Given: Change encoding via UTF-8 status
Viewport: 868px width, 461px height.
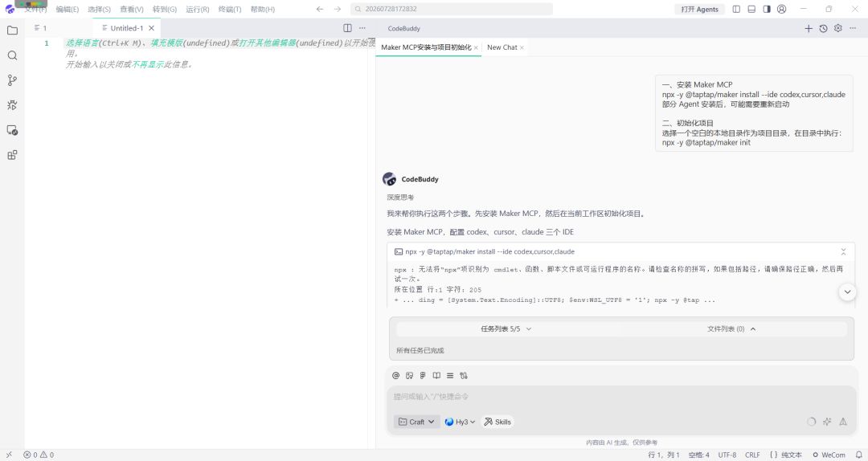Looking at the screenshot, I should 727,455.
